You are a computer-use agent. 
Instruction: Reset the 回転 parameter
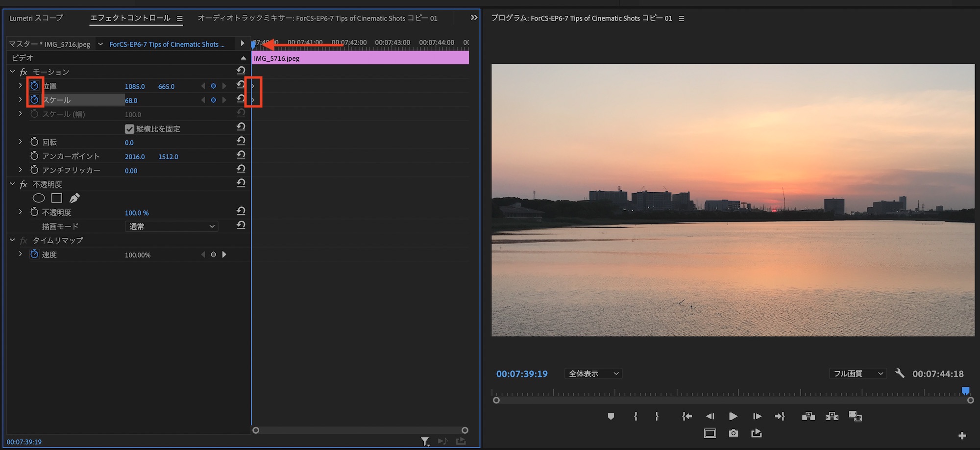point(241,141)
